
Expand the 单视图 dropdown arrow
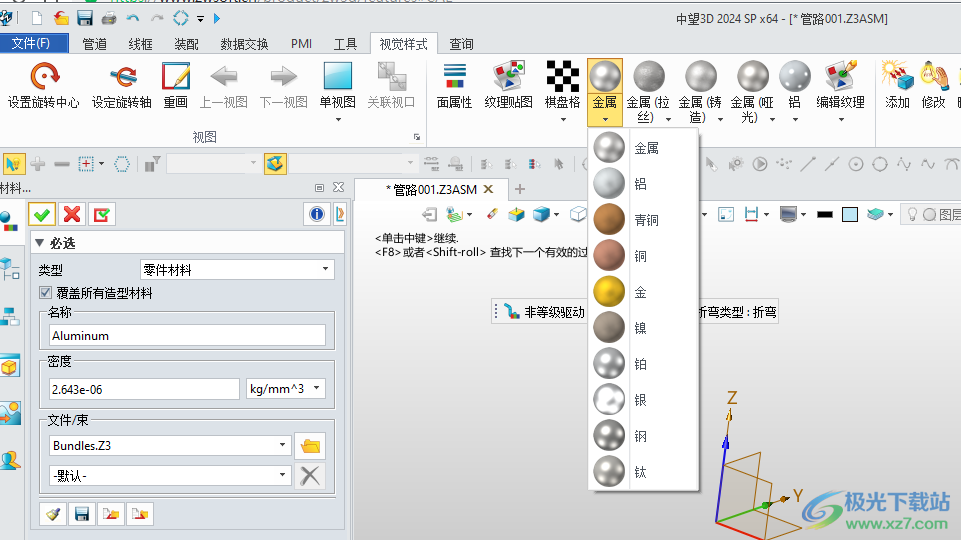pyautogui.click(x=338, y=119)
